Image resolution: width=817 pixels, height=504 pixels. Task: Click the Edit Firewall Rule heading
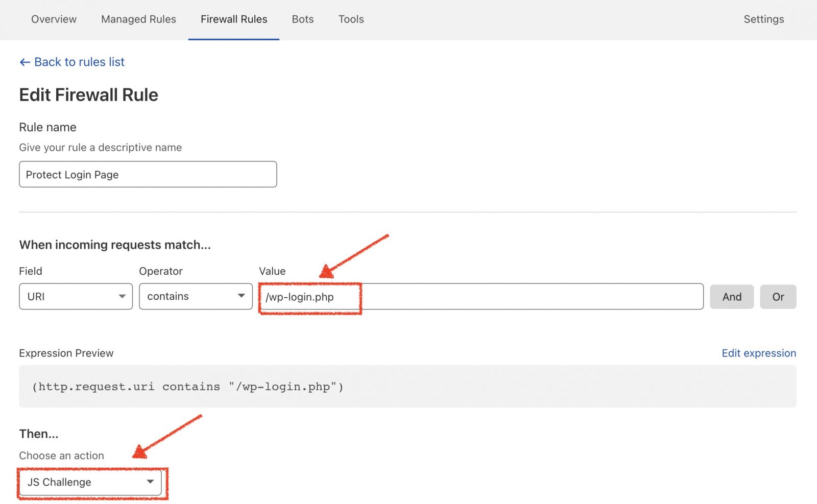click(x=88, y=95)
